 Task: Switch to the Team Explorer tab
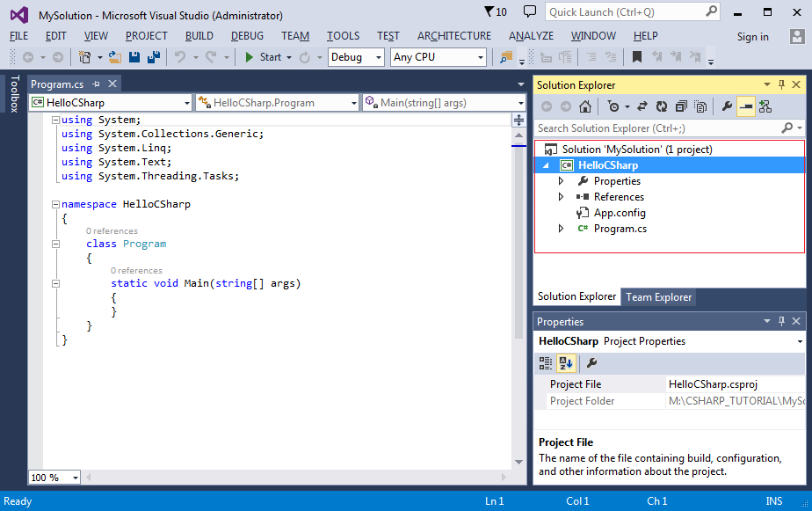(658, 297)
